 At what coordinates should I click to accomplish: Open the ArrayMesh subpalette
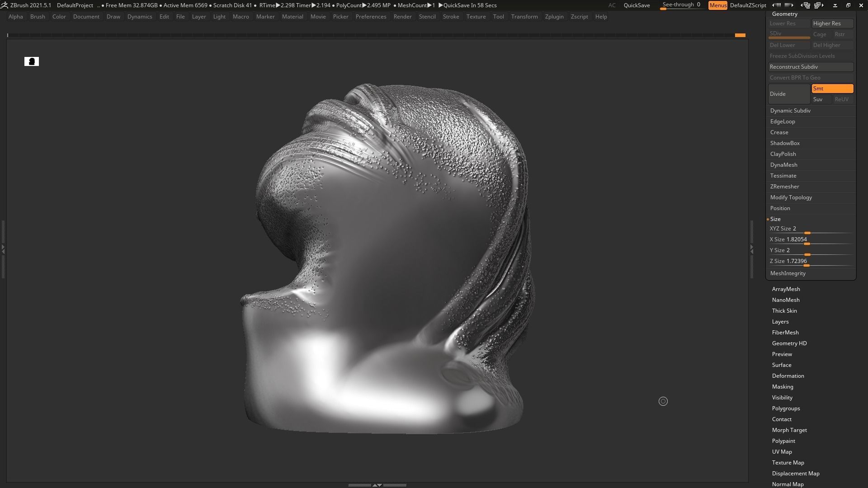click(786, 289)
